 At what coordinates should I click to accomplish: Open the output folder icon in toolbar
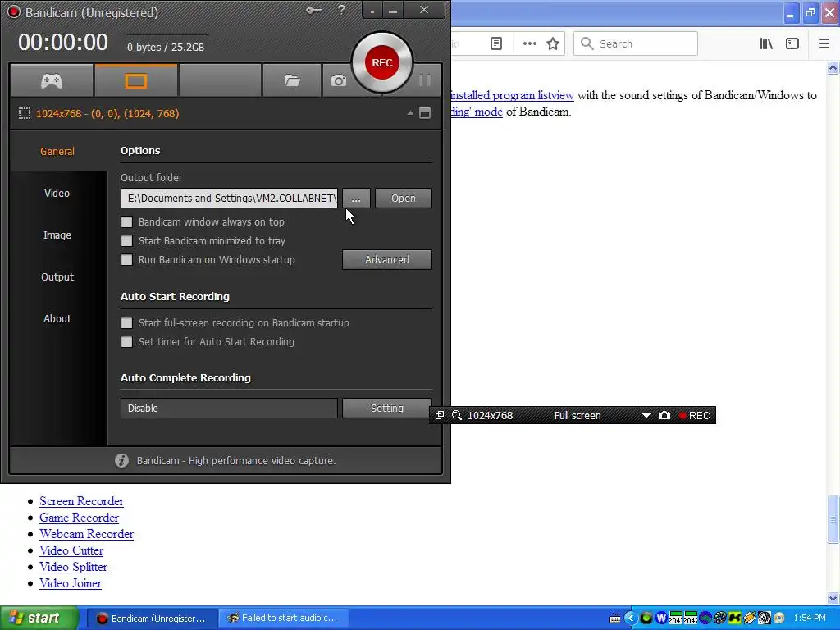[x=292, y=81]
